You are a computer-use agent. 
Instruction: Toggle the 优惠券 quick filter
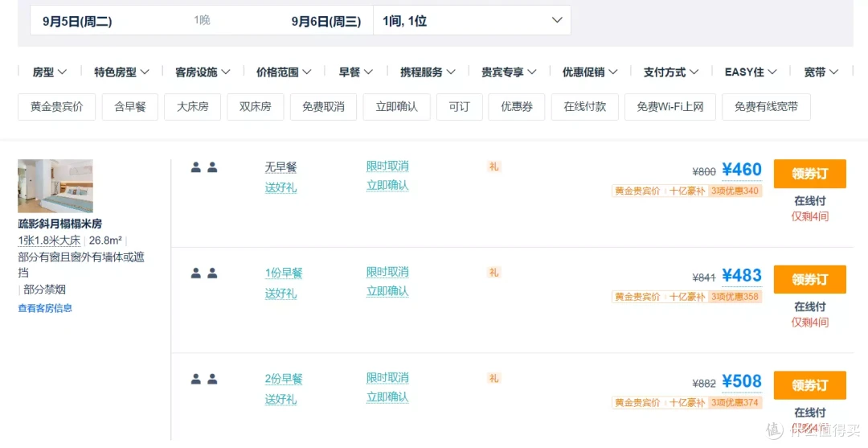pyautogui.click(x=517, y=107)
